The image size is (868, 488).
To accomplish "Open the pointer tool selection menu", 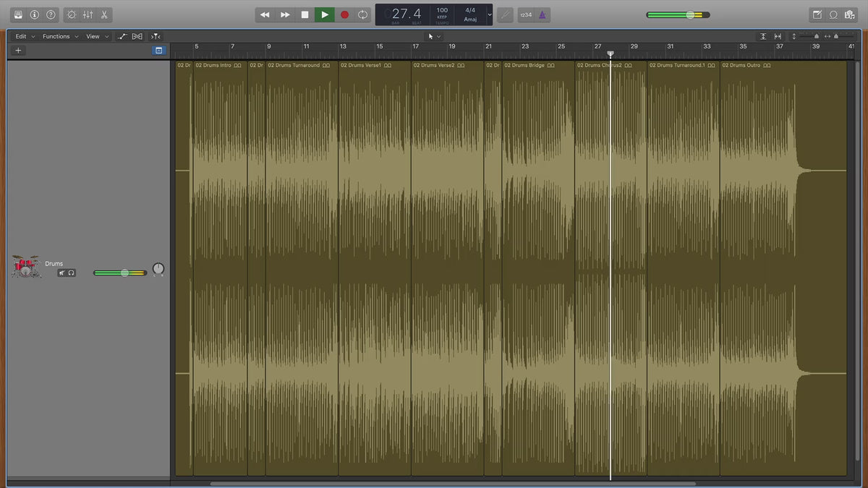I will pyautogui.click(x=433, y=36).
